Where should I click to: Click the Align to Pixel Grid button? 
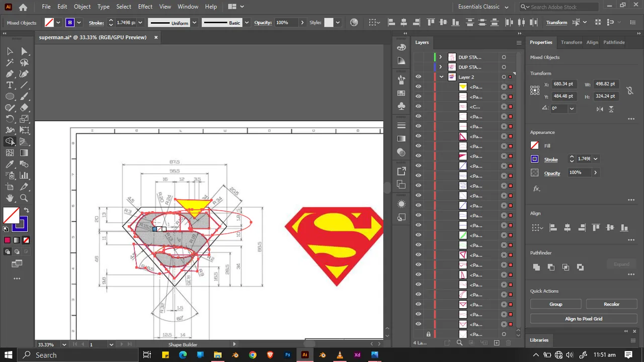[584, 319]
